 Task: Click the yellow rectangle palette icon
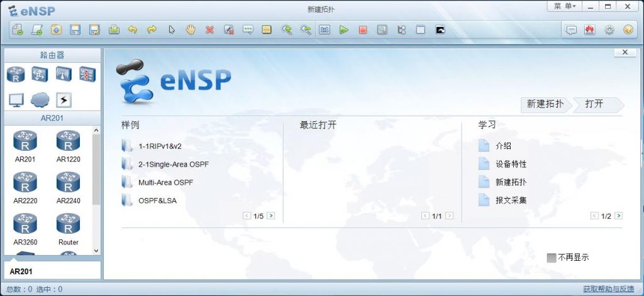tap(267, 30)
